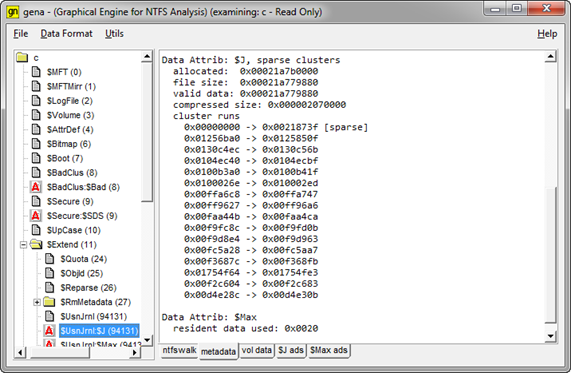571x373 pixels.
Task: Click the 'Data Attrib: $Max' line
Action: [x=209, y=317]
